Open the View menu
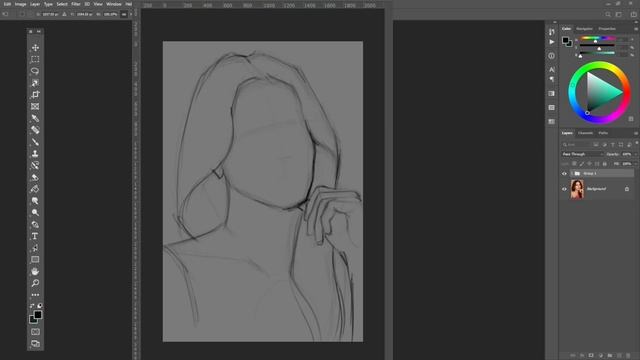The image size is (640, 360). coord(98,4)
